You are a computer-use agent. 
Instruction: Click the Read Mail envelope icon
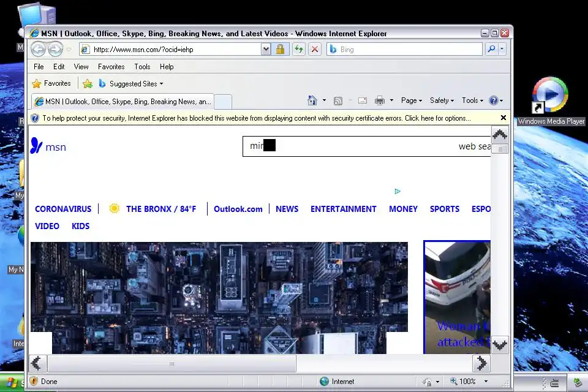[x=362, y=100]
